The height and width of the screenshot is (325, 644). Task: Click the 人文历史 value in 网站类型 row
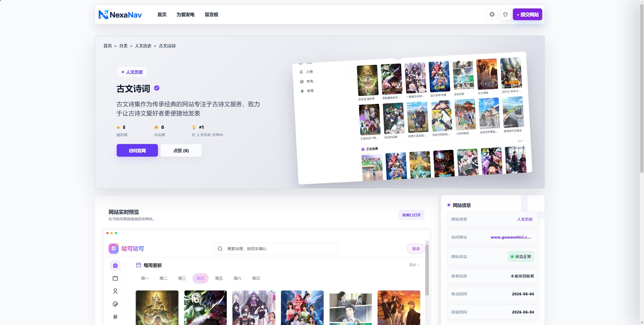[525, 219]
